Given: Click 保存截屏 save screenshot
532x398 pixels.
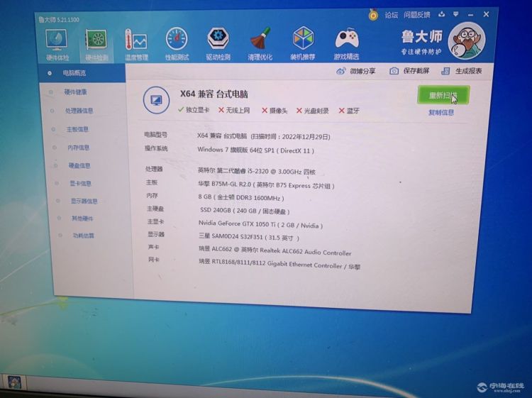Looking at the screenshot, I should [x=409, y=70].
